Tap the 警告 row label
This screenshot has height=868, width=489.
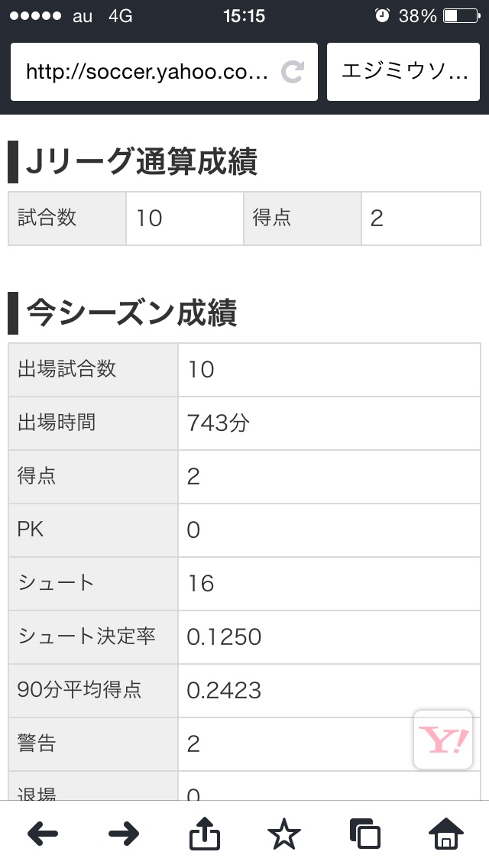coord(37,743)
